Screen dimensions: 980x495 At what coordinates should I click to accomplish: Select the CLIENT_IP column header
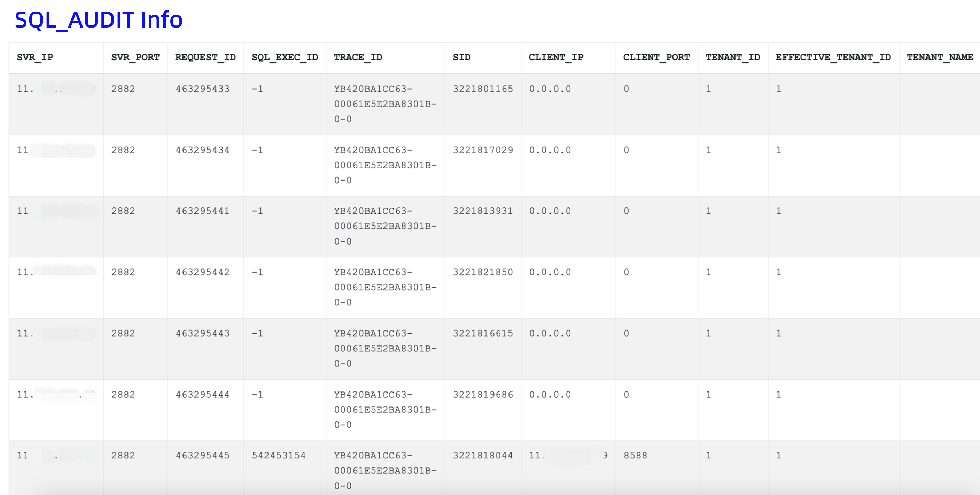point(555,57)
